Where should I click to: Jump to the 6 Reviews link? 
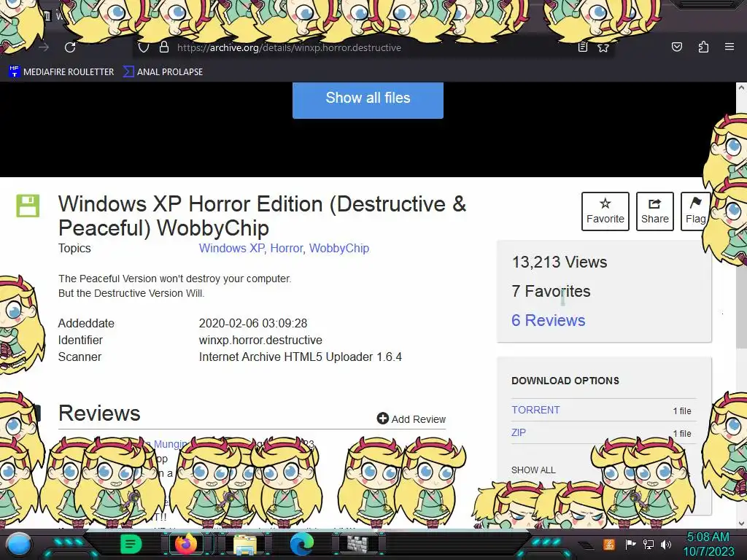(549, 321)
